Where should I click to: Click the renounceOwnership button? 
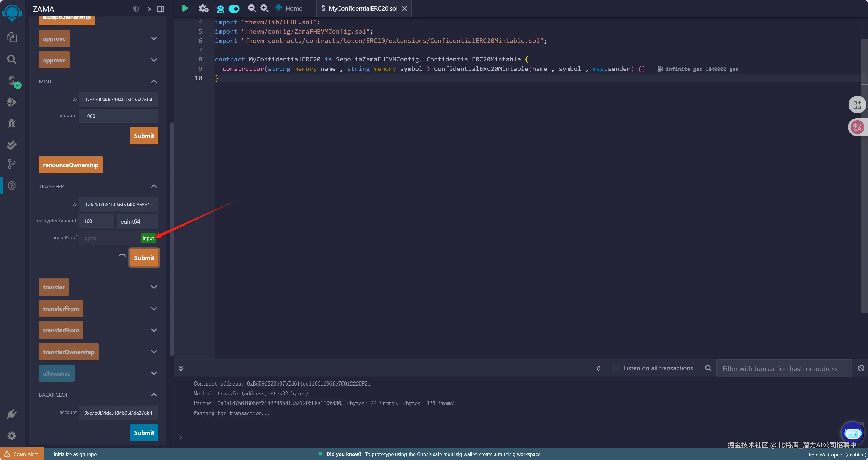point(70,165)
